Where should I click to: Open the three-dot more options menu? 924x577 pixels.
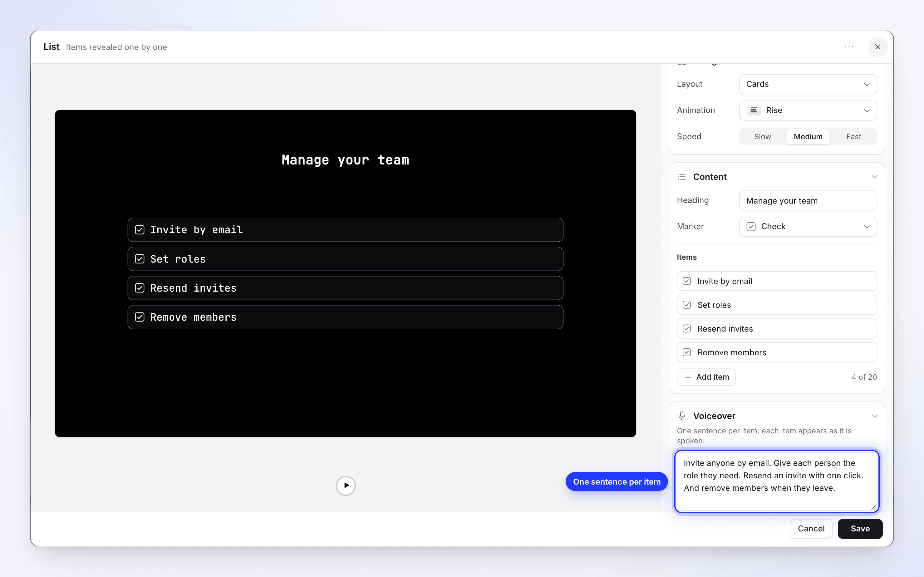[849, 47]
